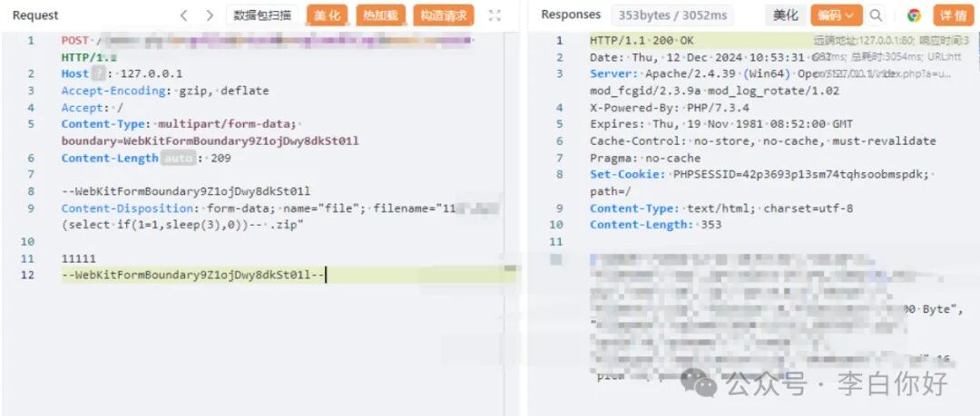Click the 数据包扫描 button
Image resolution: width=980 pixels, height=416 pixels.
pyautogui.click(x=262, y=15)
